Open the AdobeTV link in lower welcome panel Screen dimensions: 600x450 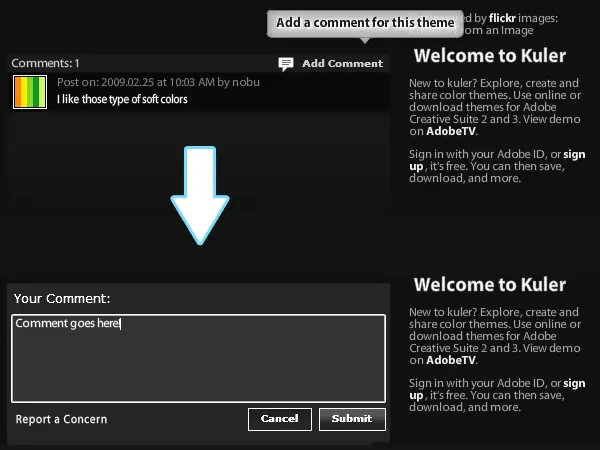451,360
